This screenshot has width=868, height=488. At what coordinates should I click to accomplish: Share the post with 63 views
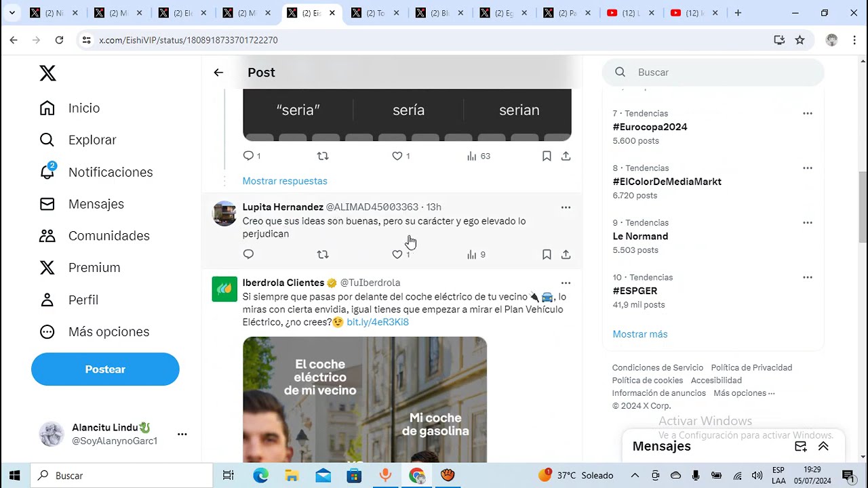566,156
